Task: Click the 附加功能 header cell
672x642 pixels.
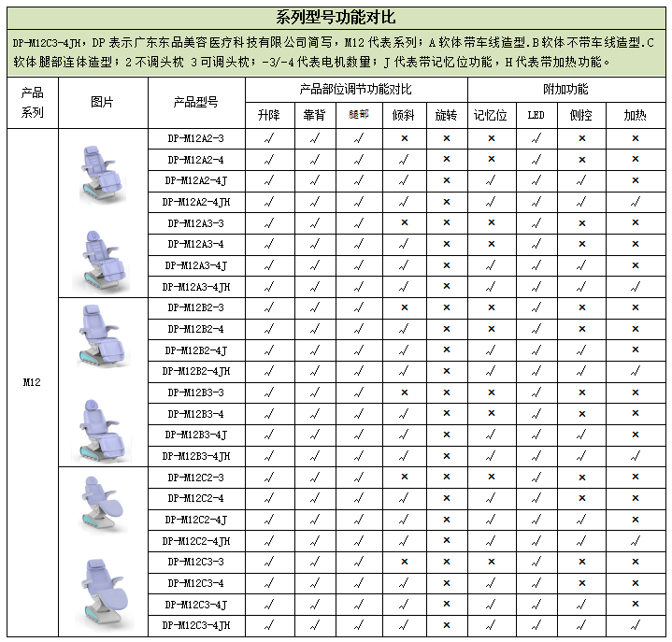Action: pos(565,90)
